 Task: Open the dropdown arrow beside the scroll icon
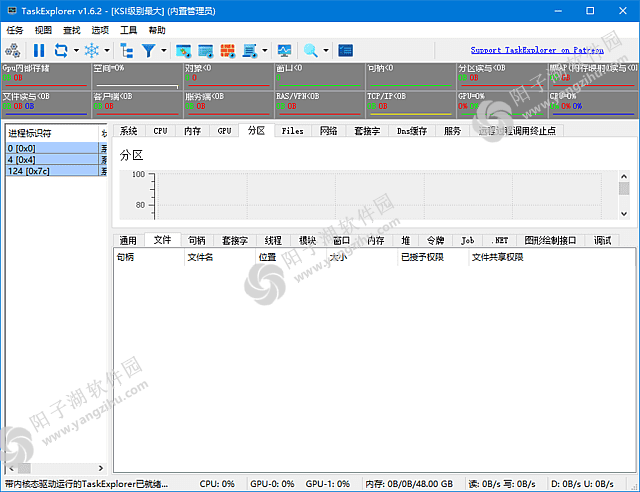click(x=265, y=51)
